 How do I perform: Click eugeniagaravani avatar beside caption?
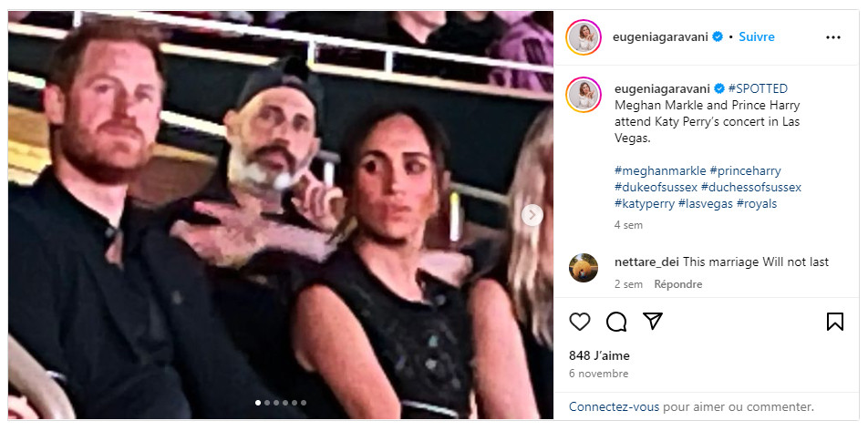click(x=584, y=95)
